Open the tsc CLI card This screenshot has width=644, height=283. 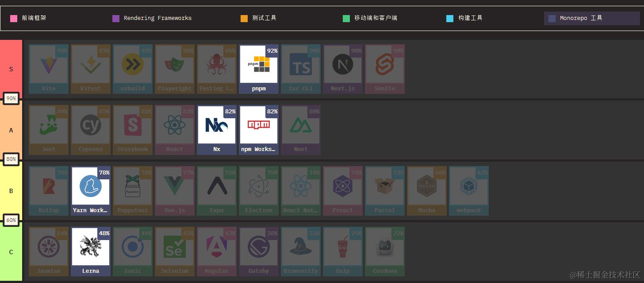301,69
